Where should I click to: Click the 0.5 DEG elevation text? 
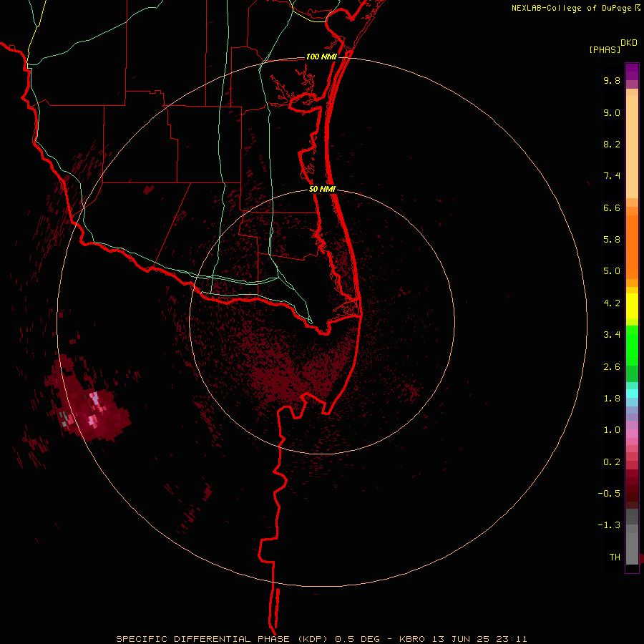[x=356, y=639]
